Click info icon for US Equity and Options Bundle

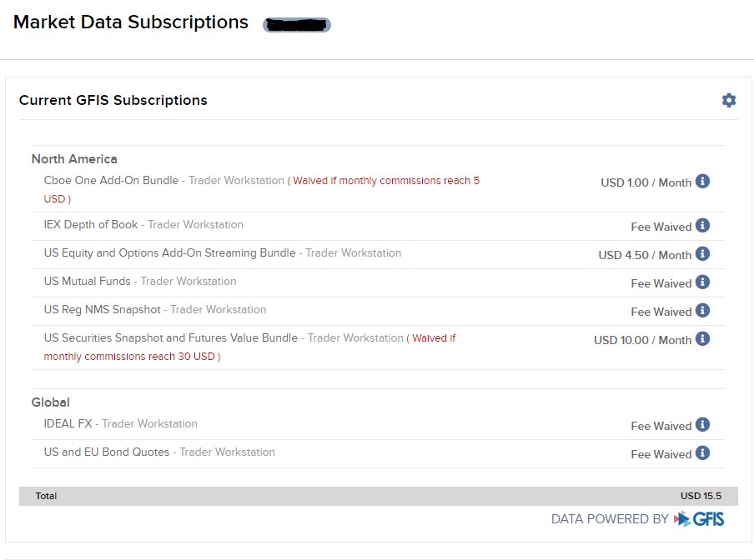pyautogui.click(x=702, y=253)
